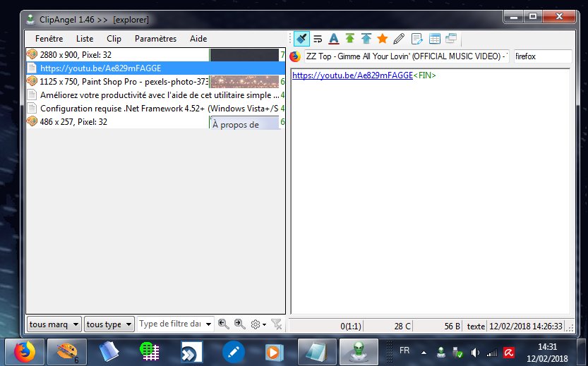
Task: Select clip Améliorez votre productivité
Action: [x=155, y=95]
